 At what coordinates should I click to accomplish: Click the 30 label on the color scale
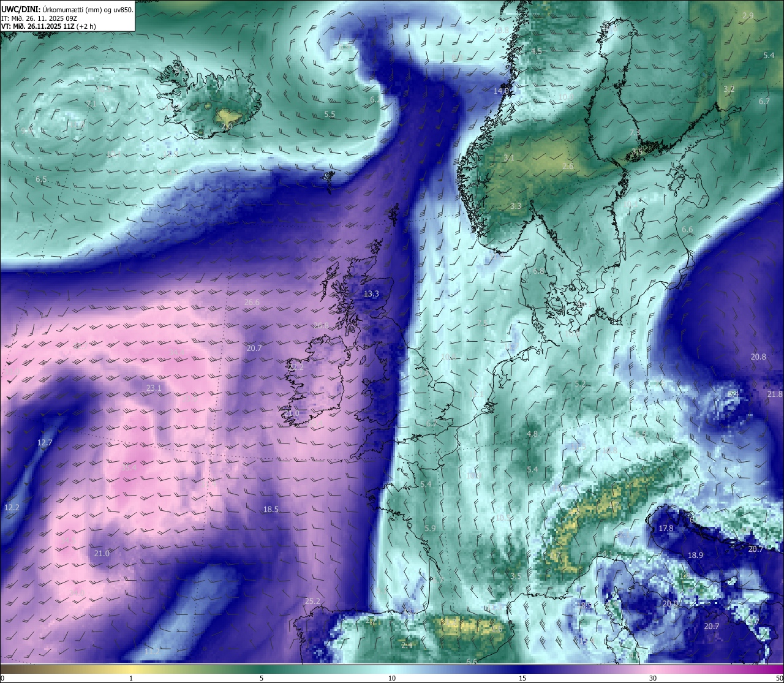tap(653, 678)
